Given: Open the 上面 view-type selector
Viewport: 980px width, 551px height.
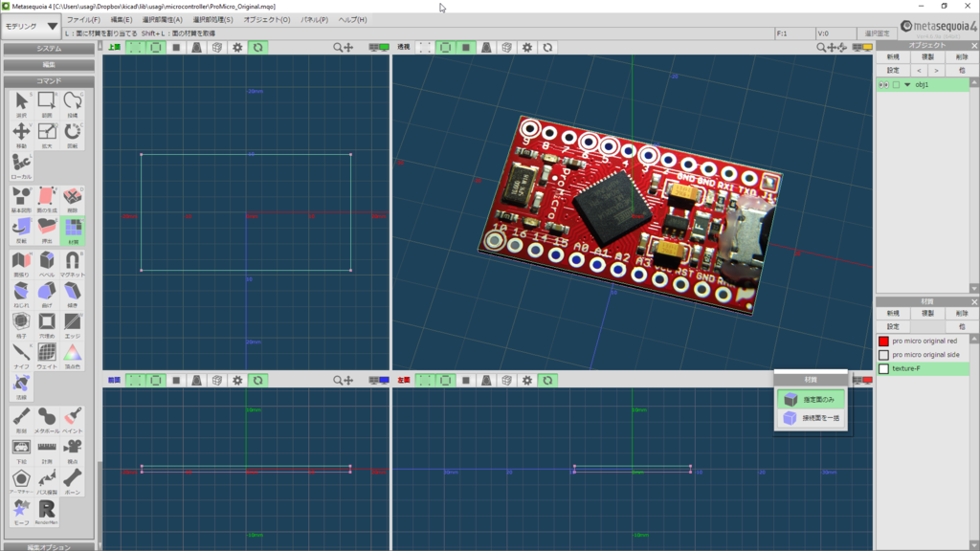Looking at the screenshot, I should coord(115,48).
